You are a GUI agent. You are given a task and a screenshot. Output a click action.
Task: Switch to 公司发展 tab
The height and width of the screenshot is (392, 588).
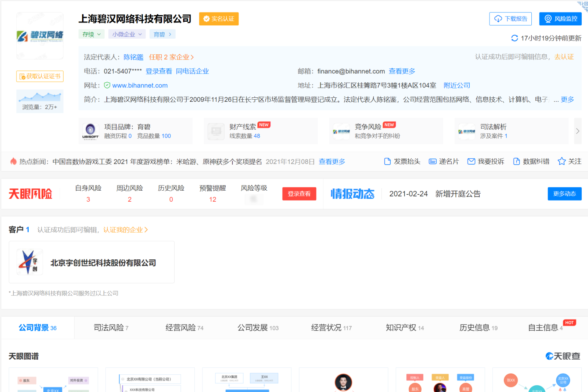[x=258, y=328]
